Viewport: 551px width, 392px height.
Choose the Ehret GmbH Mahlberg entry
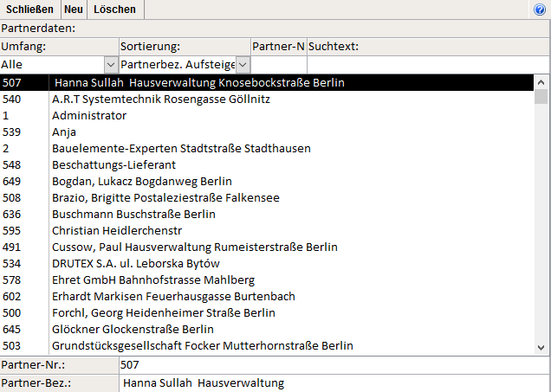click(x=153, y=280)
